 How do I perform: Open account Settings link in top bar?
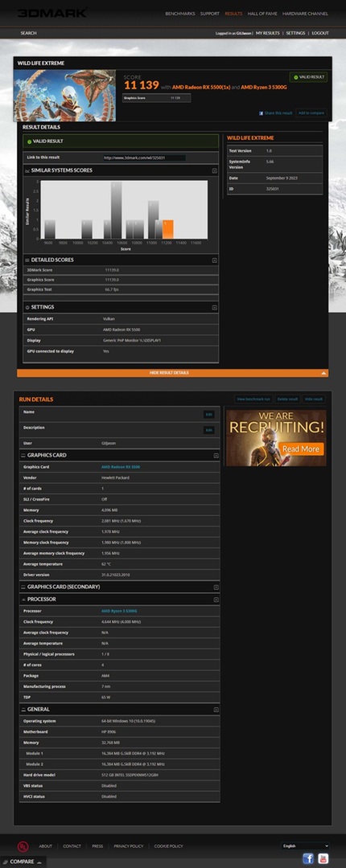pyautogui.click(x=295, y=33)
